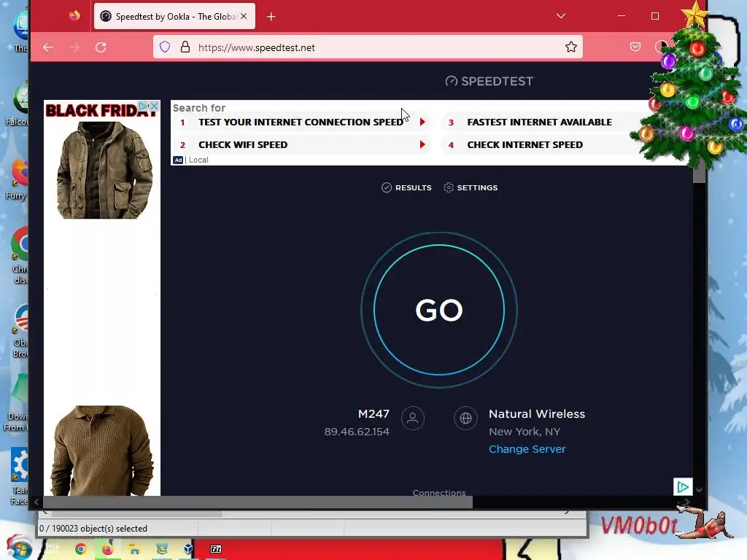747x560 pixels.
Task: Click the Connections label
Action: (x=439, y=492)
